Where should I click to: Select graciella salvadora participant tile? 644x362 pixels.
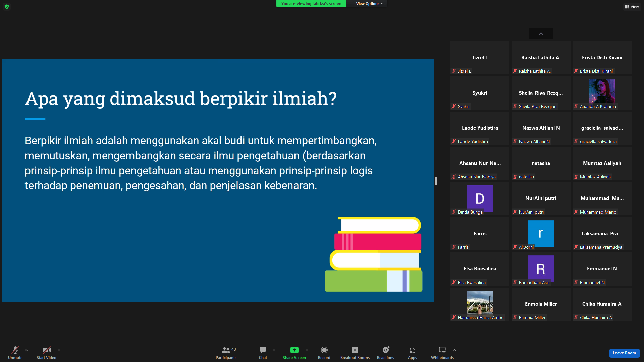point(602,128)
